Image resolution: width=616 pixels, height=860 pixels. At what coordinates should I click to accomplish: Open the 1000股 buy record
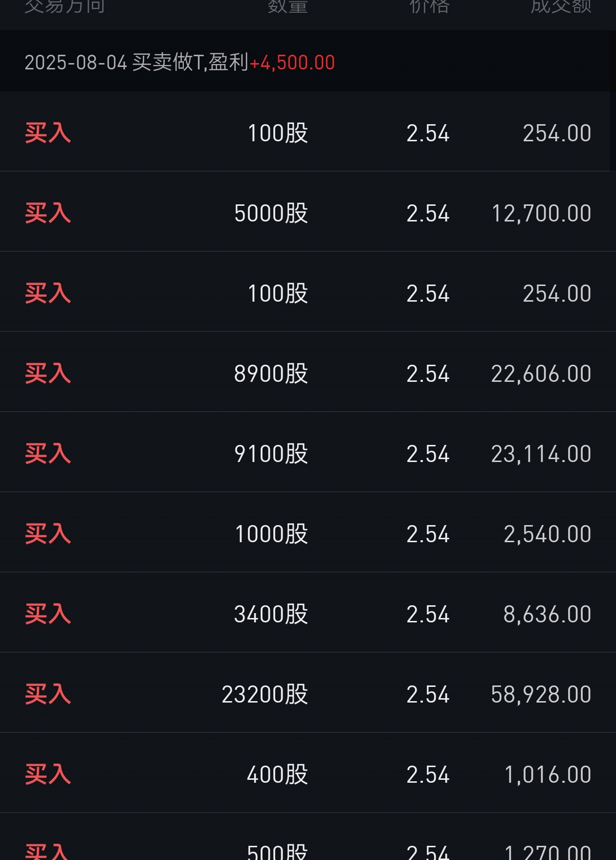tap(308, 533)
